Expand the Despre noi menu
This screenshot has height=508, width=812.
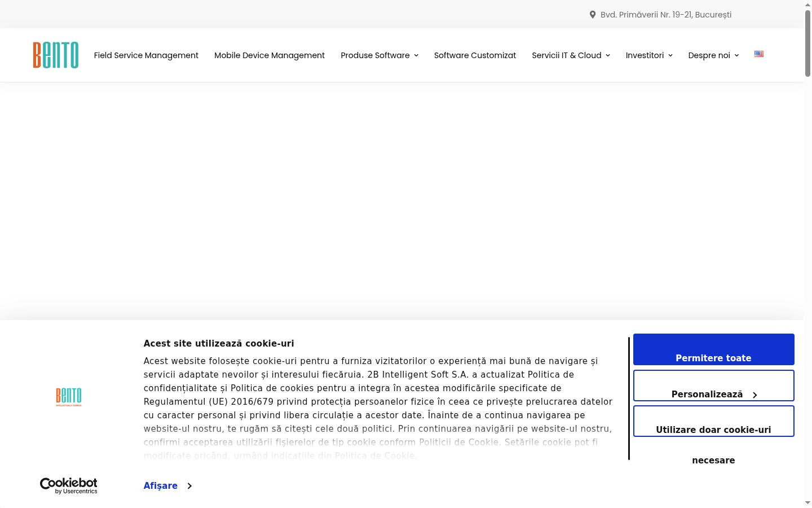[713, 55]
